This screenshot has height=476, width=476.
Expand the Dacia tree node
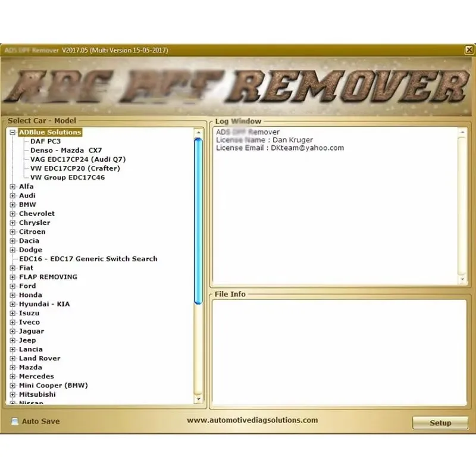[x=12, y=241]
